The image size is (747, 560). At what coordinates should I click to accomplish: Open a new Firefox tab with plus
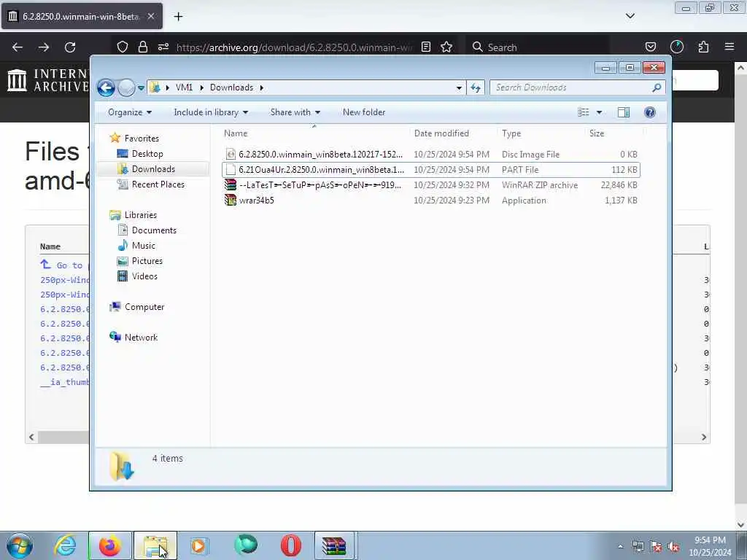178,17
